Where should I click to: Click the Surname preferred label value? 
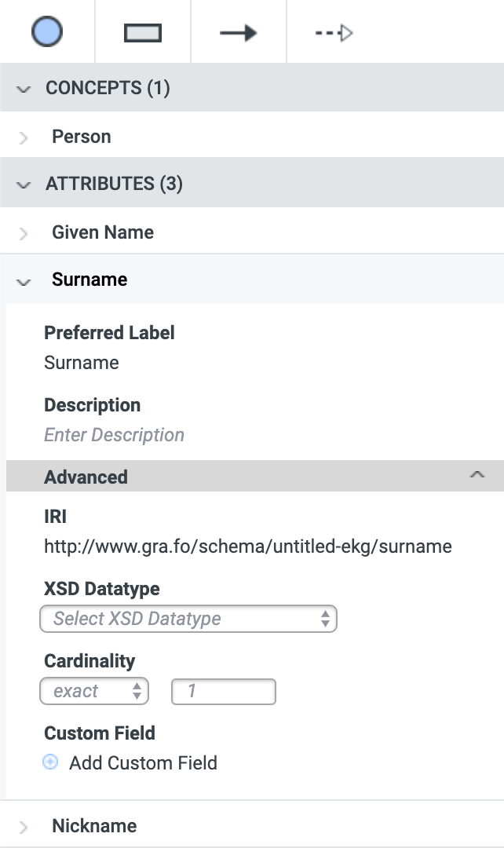82,362
